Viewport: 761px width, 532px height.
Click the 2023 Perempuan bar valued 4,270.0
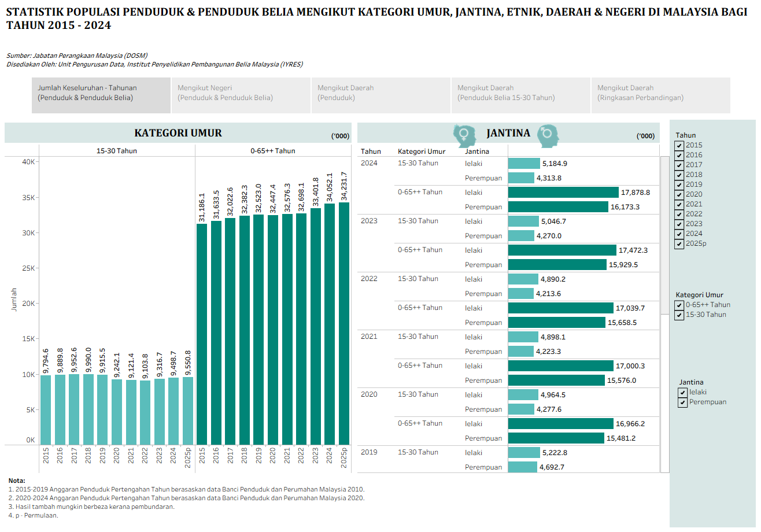[x=521, y=235]
